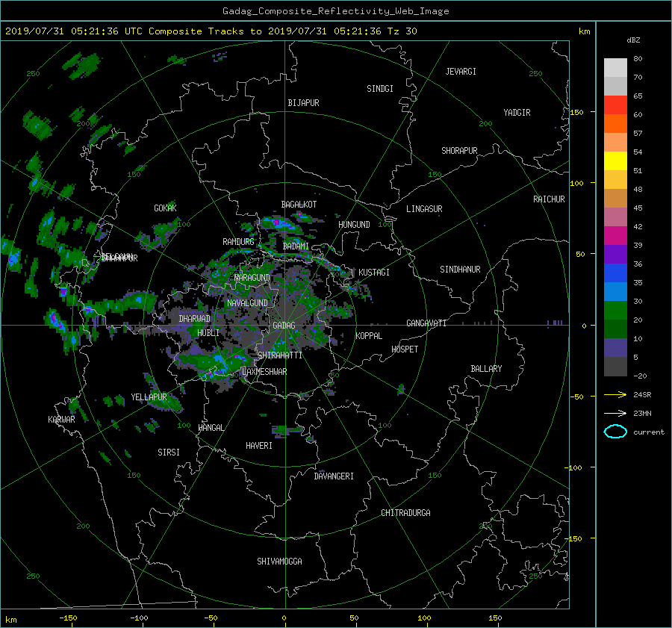Click the dBZ legend heading
This screenshot has width=672, height=628.
(633, 40)
